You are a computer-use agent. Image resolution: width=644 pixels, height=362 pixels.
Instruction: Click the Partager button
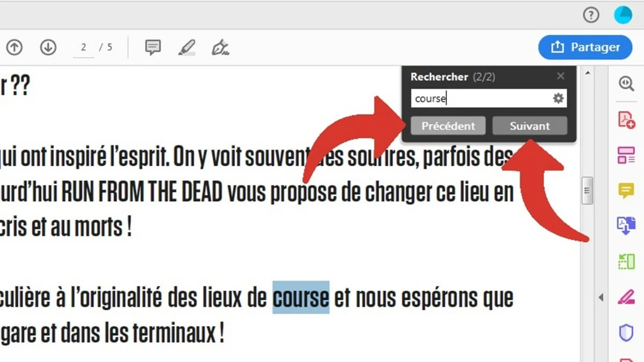click(585, 47)
